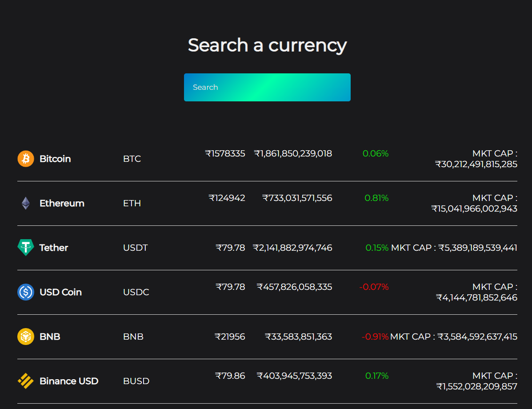Image resolution: width=532 pixels, height=409 pixels.
Task: Click the orange Bitcoin logo icon
Action: [26, 159]
